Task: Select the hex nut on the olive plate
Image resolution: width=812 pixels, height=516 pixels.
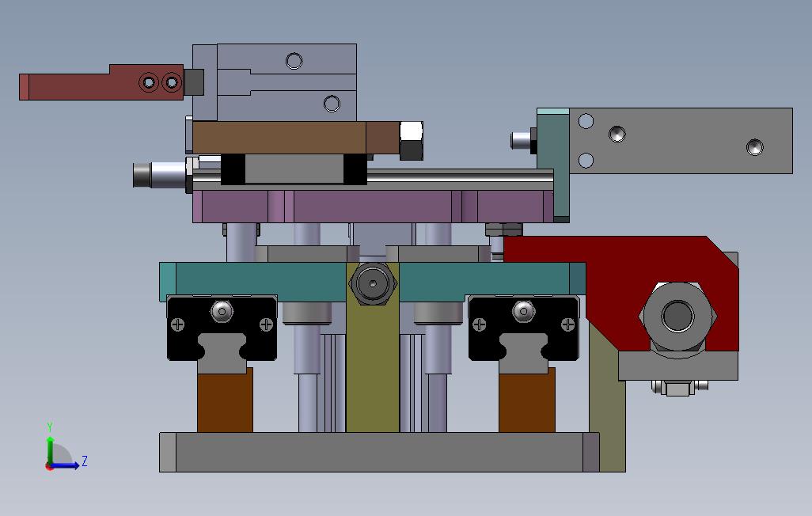Action: 373,283
